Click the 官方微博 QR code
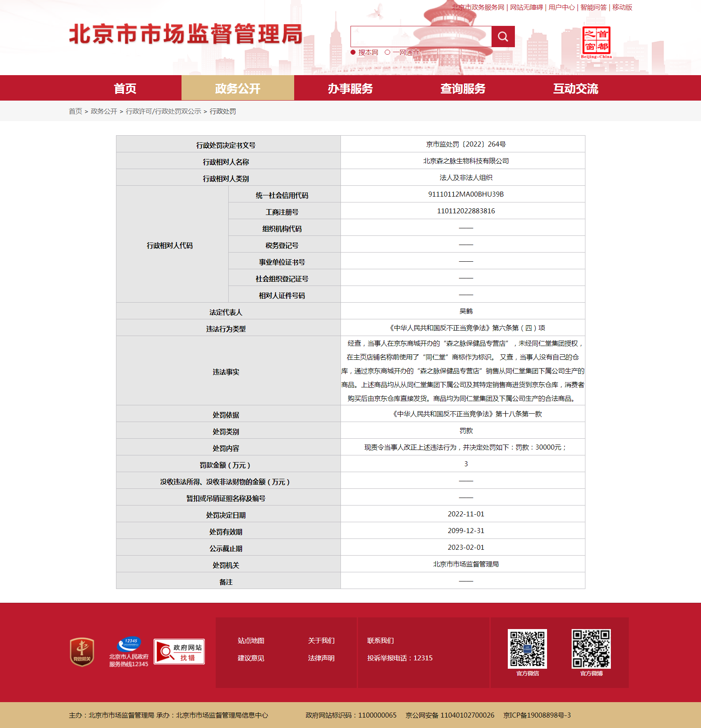Screen dimensions: 701x728 591,649
